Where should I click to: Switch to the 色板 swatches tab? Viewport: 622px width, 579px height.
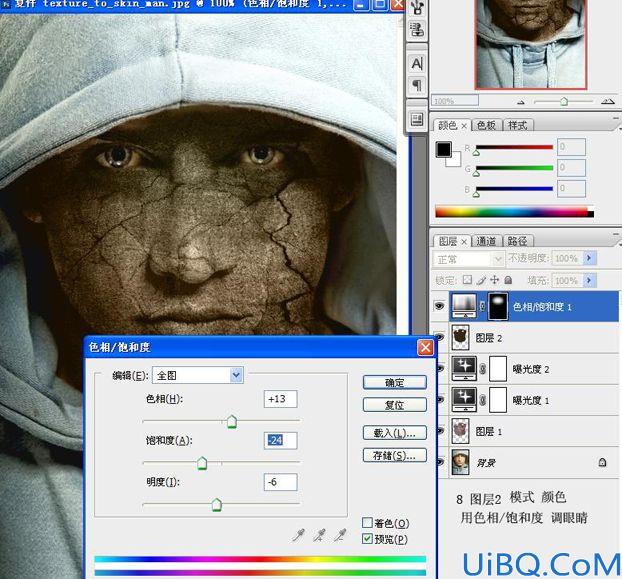coord(486,125)
